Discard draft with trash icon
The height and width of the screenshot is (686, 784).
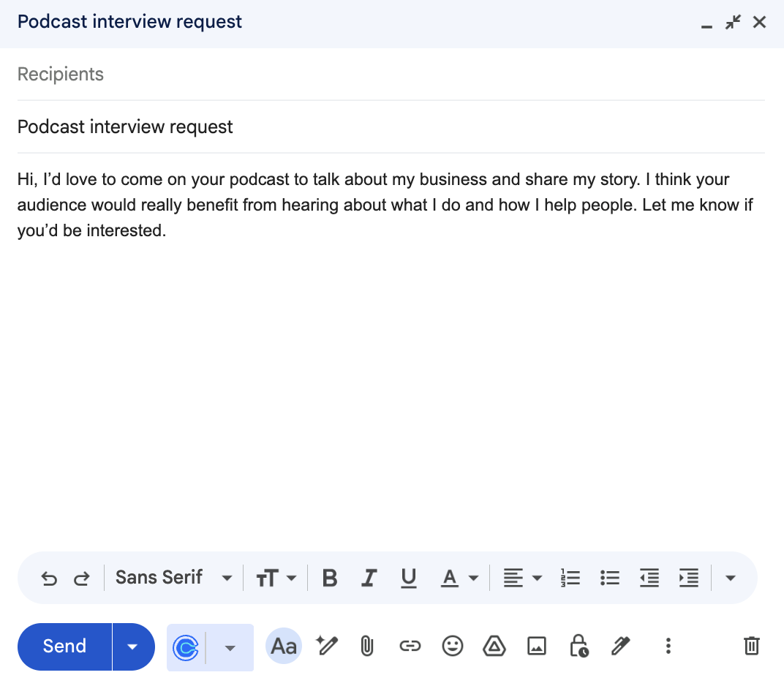752,646
